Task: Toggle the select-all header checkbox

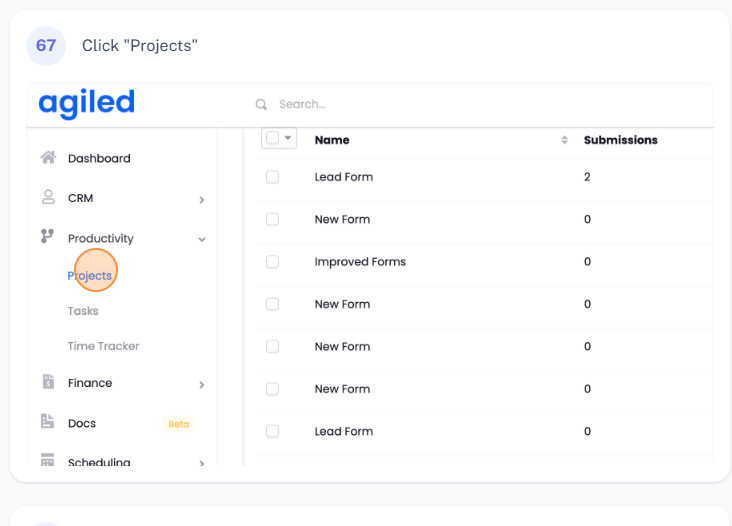Action: [272, 138]
